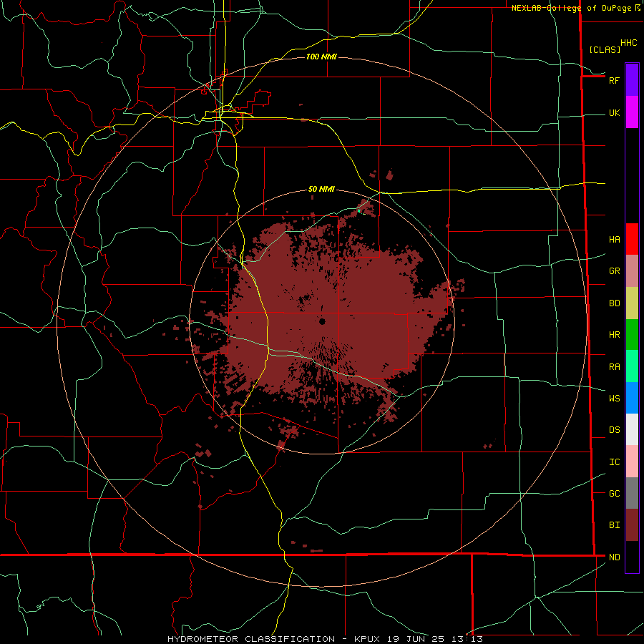Click the small green RA echo pixel
Image resolution: width=644 pixels, height=644 pixels.
[x=359, y=210]
